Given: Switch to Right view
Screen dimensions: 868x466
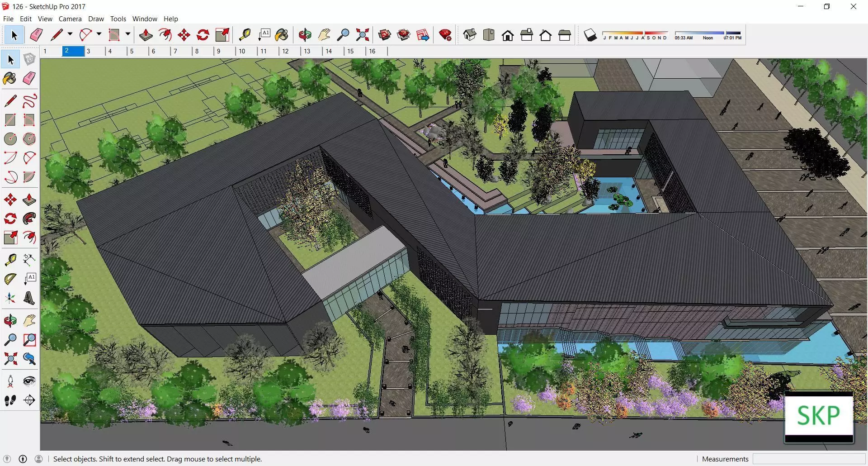Looking at the screenshot, I should (527, 35).
